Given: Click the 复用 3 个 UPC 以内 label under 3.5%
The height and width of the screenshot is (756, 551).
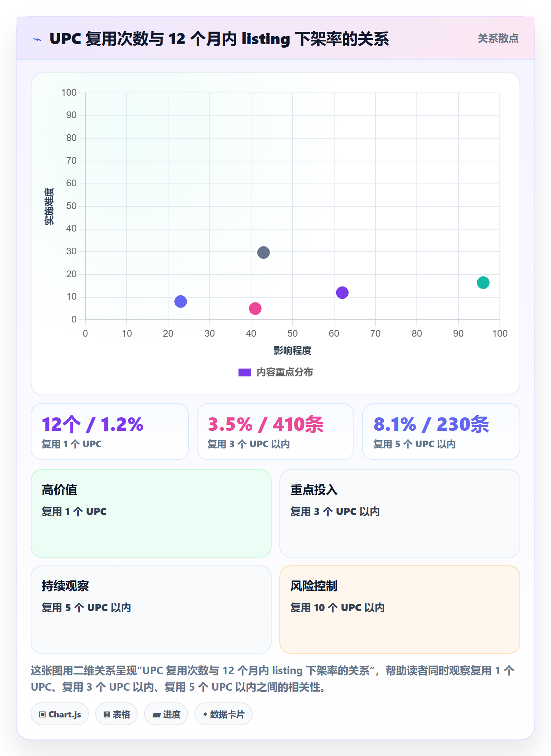Looking at the screenshot, I should point(249,444).
